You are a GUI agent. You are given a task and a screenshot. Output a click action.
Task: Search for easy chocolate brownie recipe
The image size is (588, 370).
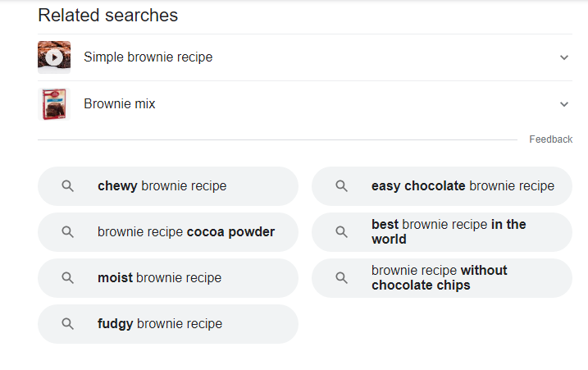click(463, 186)
